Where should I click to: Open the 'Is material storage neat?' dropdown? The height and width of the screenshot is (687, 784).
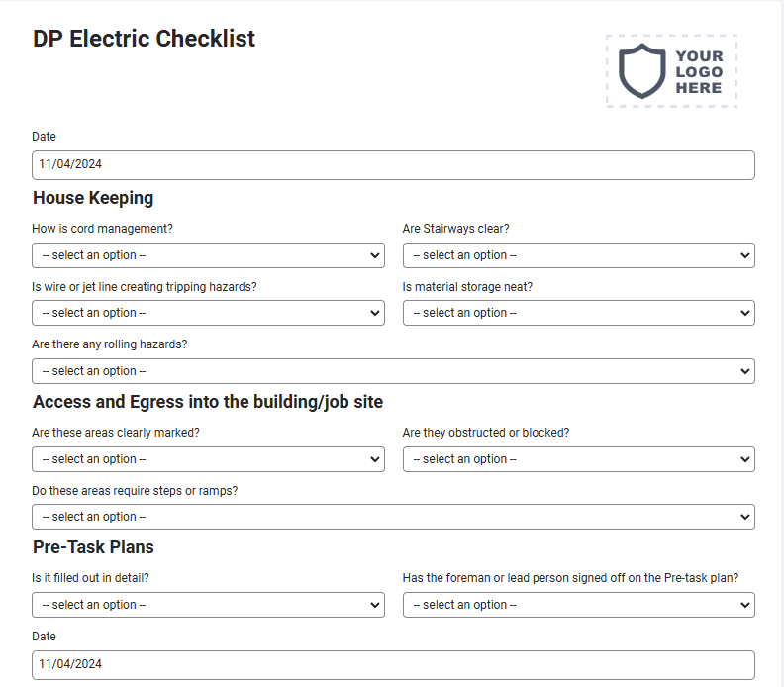point(578,313)
